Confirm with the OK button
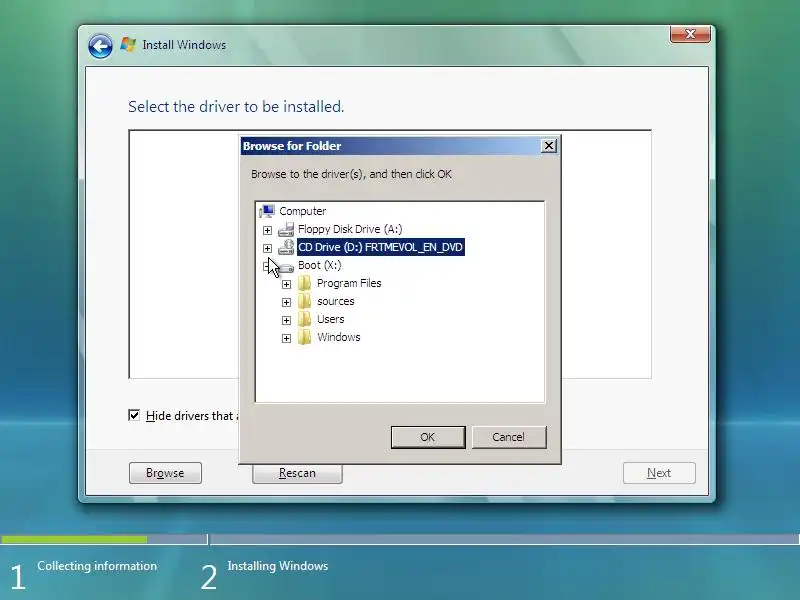Viewport: 800px width, 600px height. point(428,437)
